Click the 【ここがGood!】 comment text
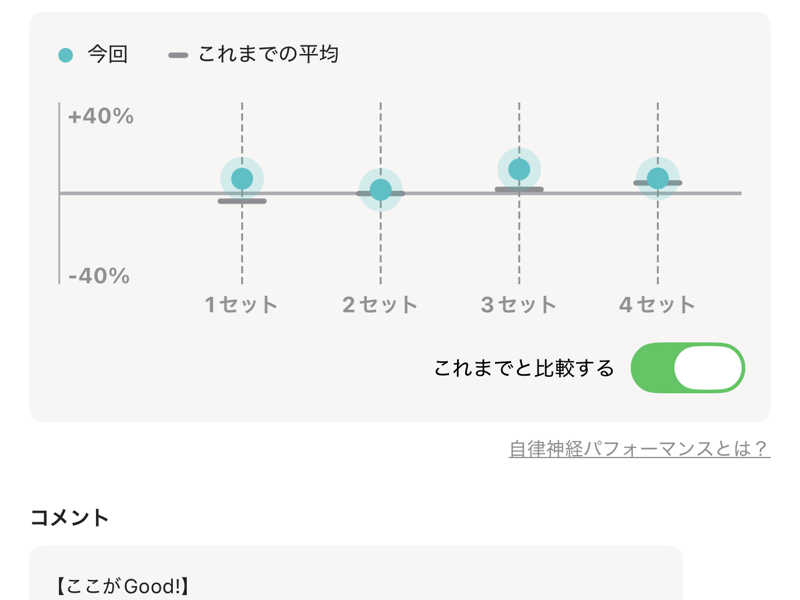The image size is (800, 600). [x=123, y=586]
